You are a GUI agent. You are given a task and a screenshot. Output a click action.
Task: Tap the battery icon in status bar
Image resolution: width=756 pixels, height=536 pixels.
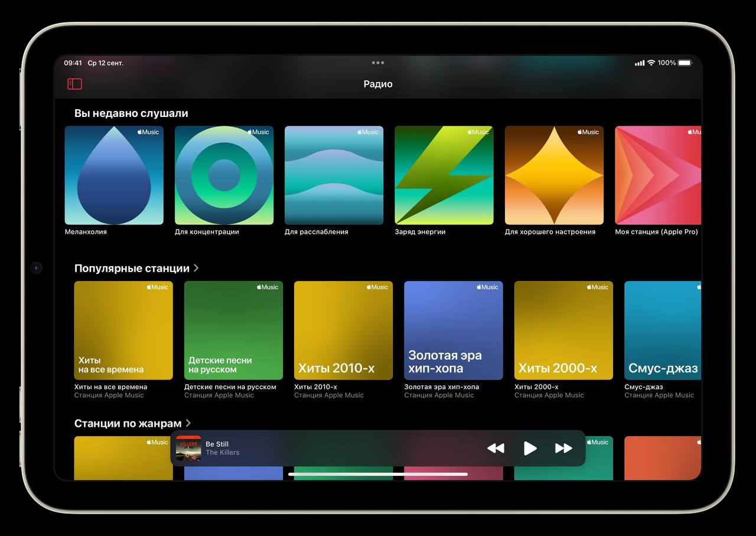(x=685, y=63)
